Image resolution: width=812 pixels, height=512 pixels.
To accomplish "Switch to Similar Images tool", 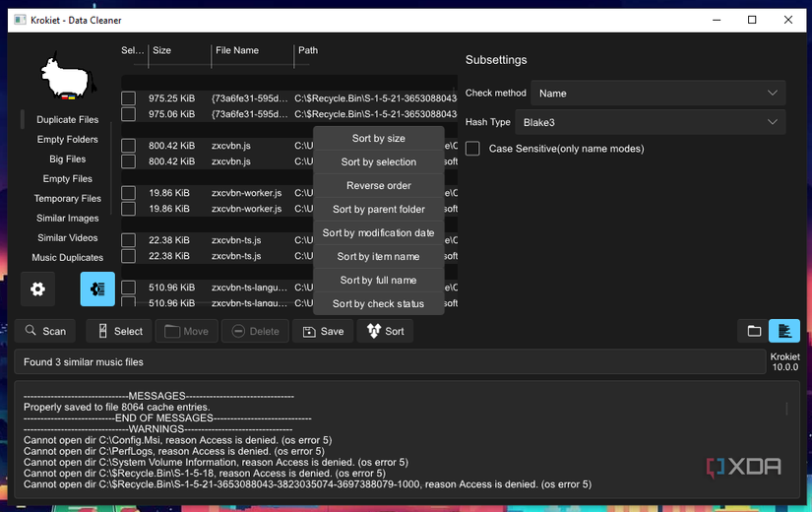I will coord(67,219).
